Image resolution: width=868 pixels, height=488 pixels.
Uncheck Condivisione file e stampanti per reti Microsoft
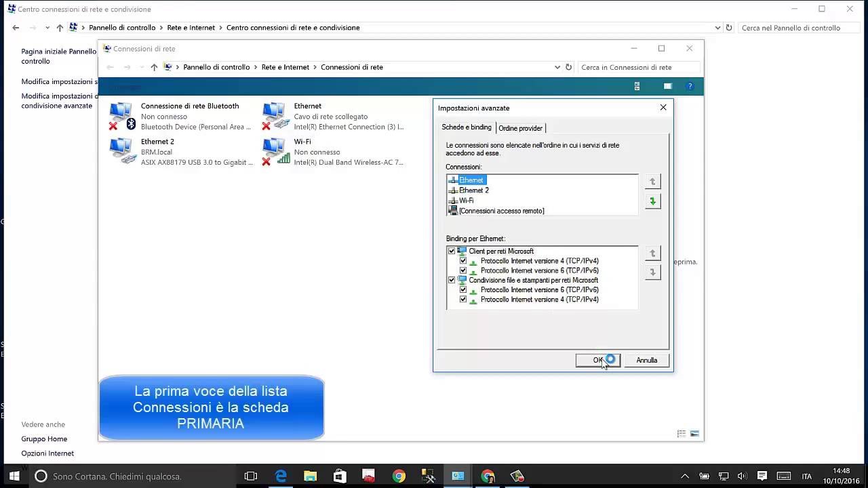click(x=452, y=280)
